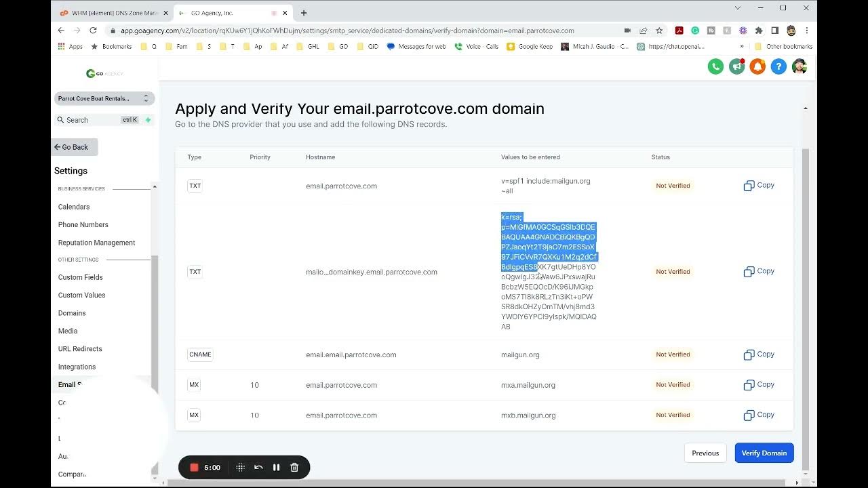Select the GO Agency, Inc. tab

pos(233,13)
